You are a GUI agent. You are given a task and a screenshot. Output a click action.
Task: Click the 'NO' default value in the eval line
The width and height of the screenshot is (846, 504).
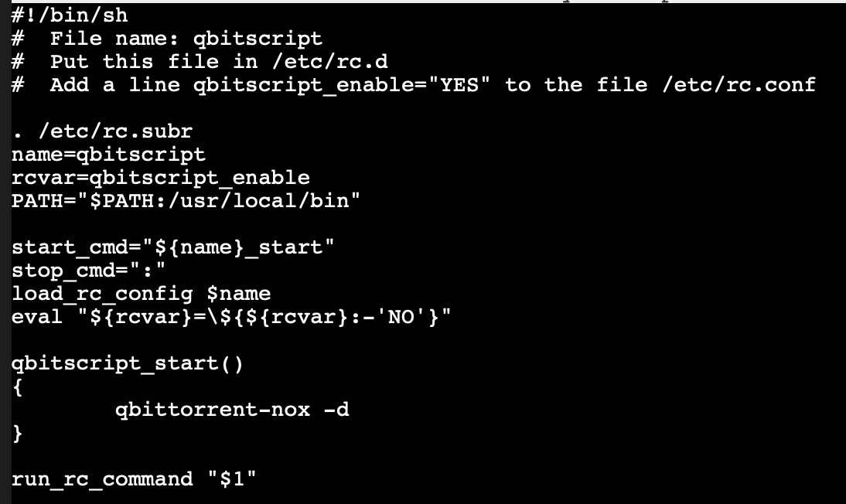pos(401,317)
